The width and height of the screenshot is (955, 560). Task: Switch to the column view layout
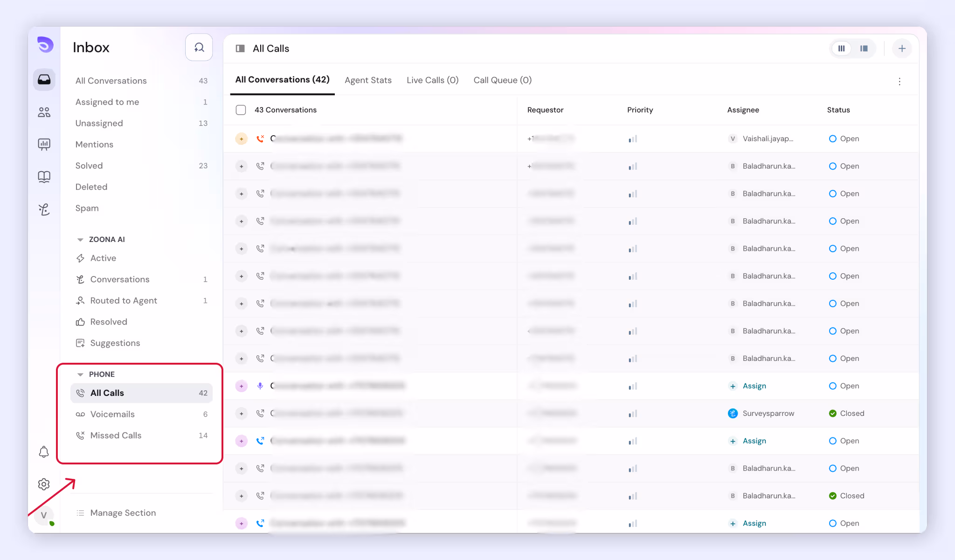(x=842, y=48)
